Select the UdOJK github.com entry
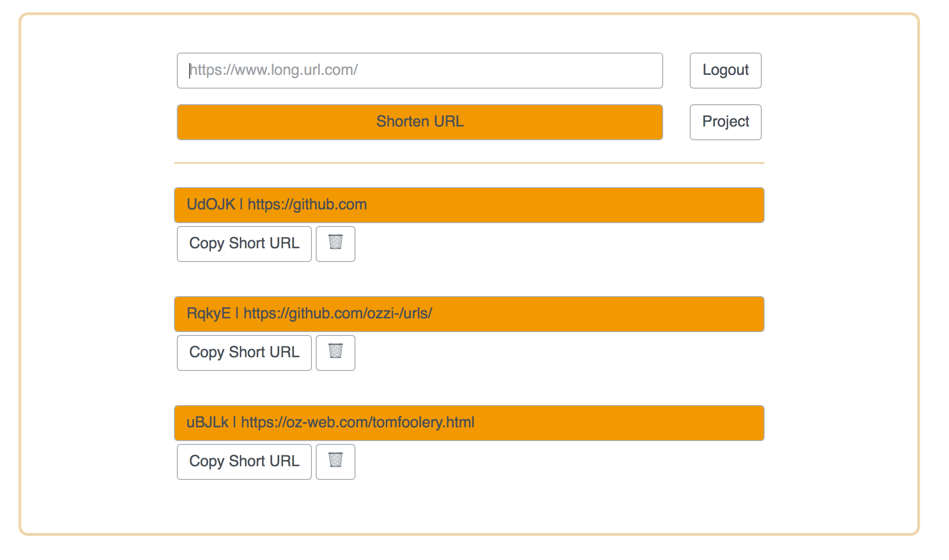 point(469,205)
